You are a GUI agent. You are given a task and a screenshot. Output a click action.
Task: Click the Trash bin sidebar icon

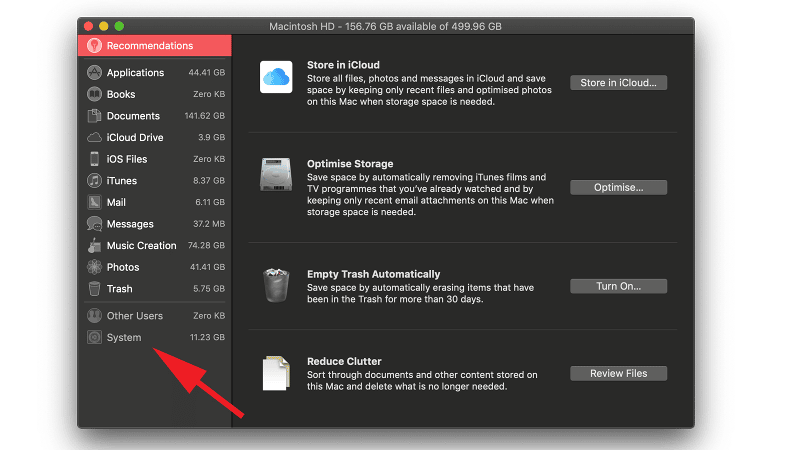[x=94, y=289]
